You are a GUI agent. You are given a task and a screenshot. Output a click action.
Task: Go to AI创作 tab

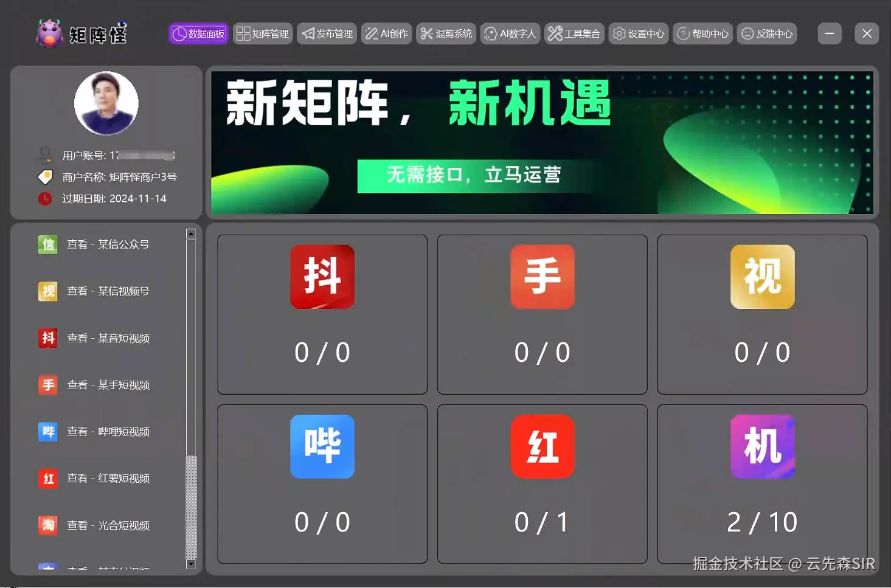[387, 33]
